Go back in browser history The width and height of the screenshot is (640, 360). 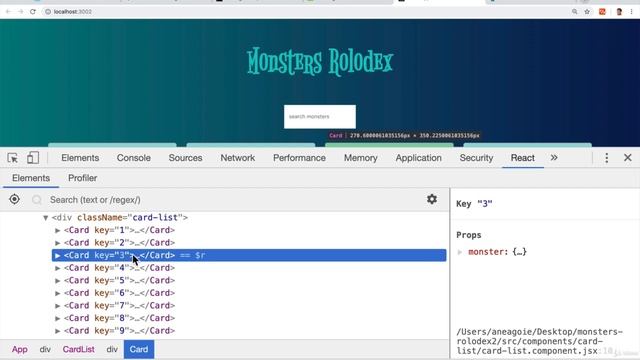click(8, 12)
